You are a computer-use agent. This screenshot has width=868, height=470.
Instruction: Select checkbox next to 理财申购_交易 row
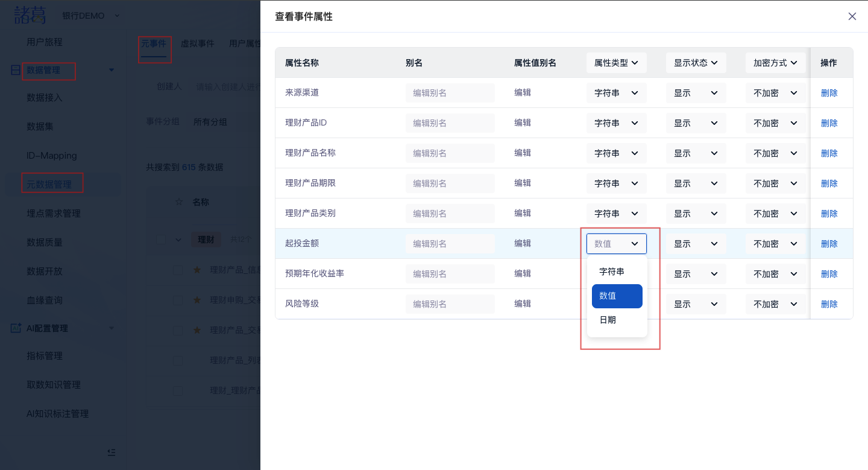(x=178, y=300)
